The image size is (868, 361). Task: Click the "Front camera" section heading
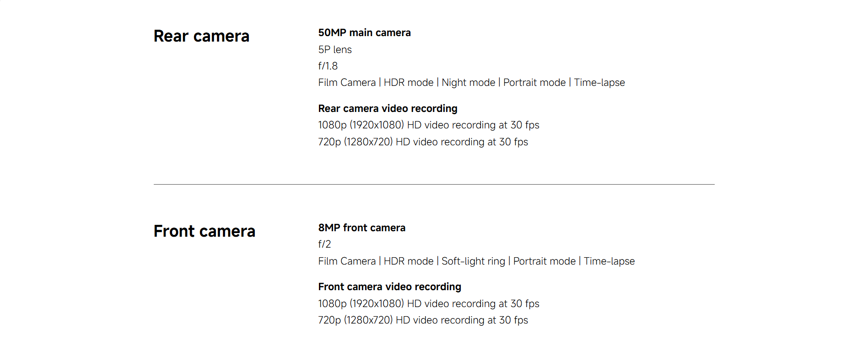click(204, 231)
